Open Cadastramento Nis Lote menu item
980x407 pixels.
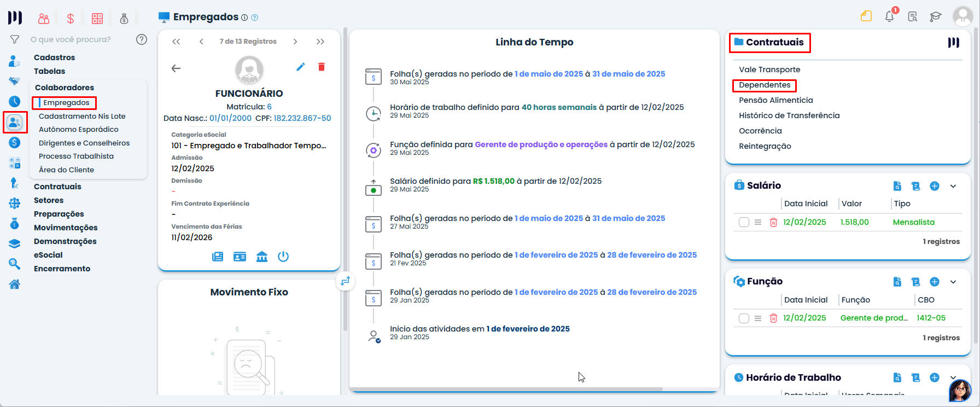[x=82, y=116]
